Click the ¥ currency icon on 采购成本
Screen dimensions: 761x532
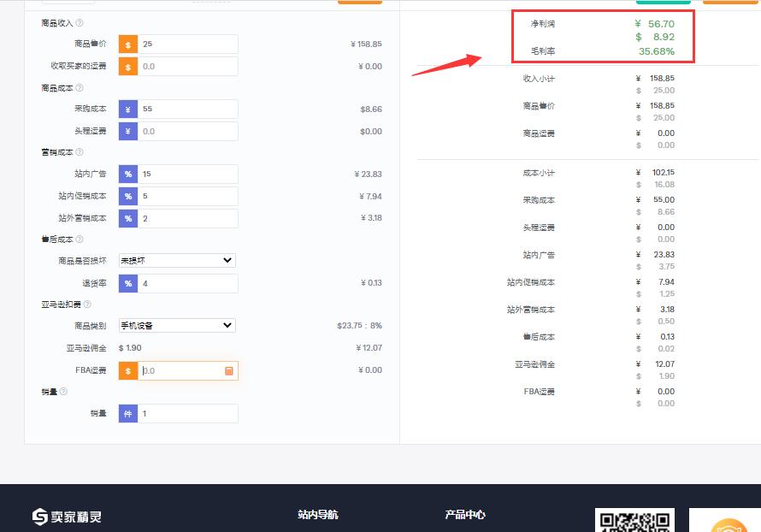click(127, 109)
